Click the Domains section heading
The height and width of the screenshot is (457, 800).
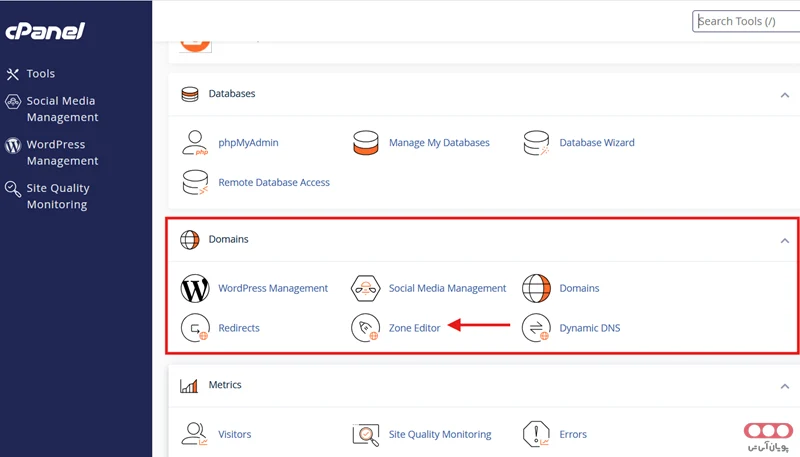tap(229, 239)
